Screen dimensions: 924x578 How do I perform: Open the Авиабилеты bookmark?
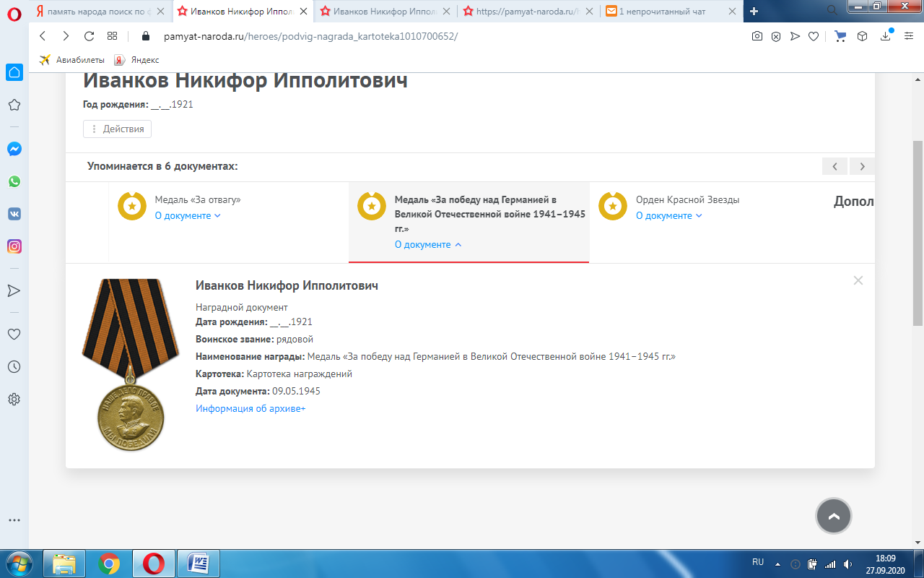tap(72, 60)
